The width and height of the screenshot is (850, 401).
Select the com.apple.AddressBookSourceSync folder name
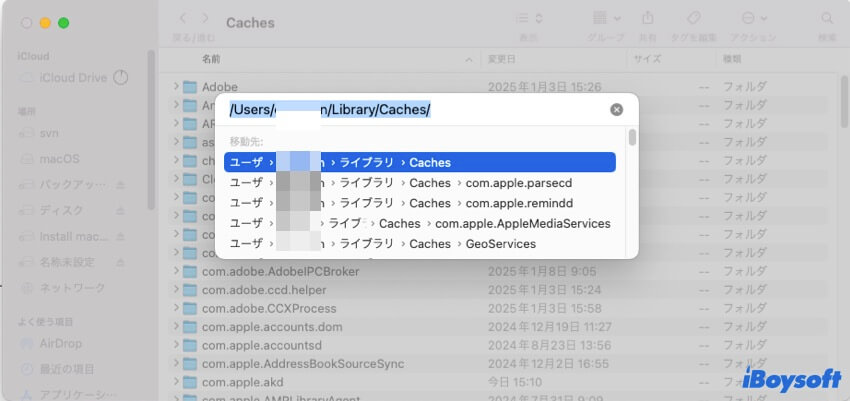point(303,364)
